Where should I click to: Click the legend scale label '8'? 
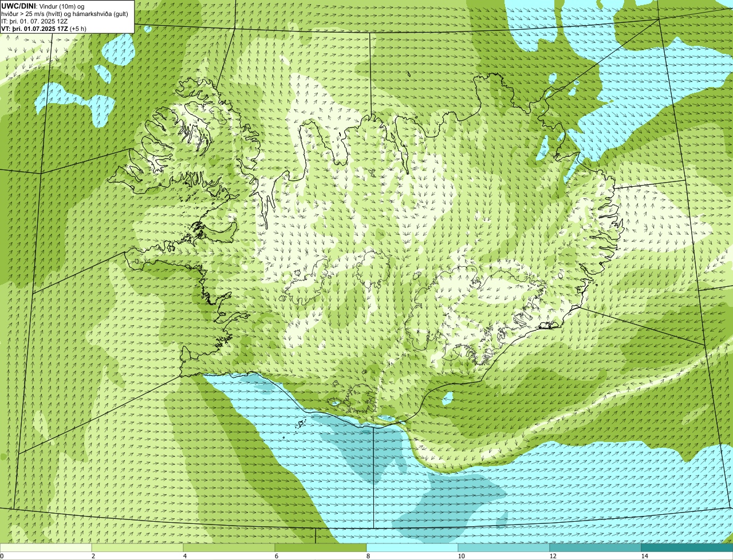pyautogui.click(x=368, y=556)
